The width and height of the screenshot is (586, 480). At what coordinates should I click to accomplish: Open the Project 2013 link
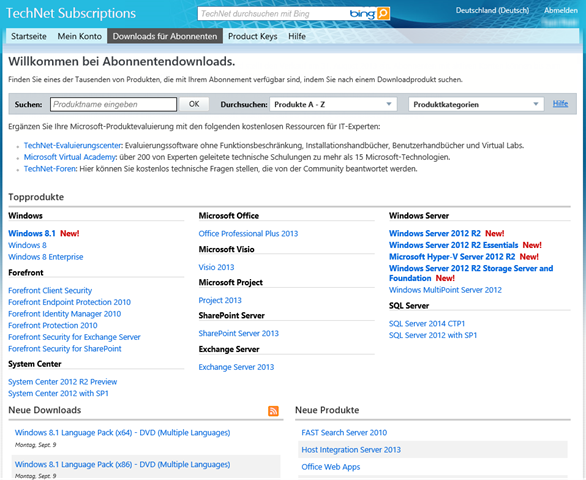220,300
